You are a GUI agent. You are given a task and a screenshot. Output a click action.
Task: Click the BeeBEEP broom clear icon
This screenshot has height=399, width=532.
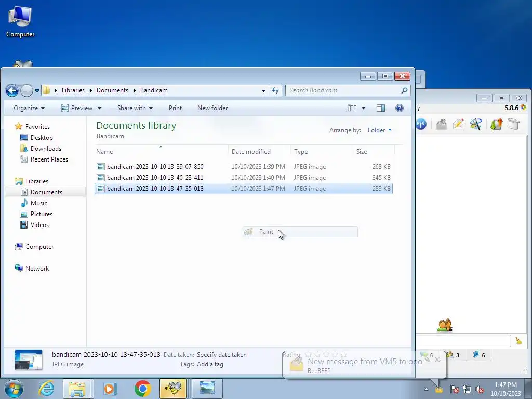coord(518,341)
